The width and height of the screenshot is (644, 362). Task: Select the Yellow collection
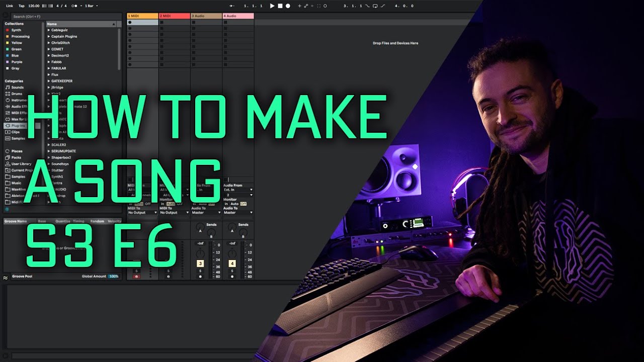coord(17,43)
